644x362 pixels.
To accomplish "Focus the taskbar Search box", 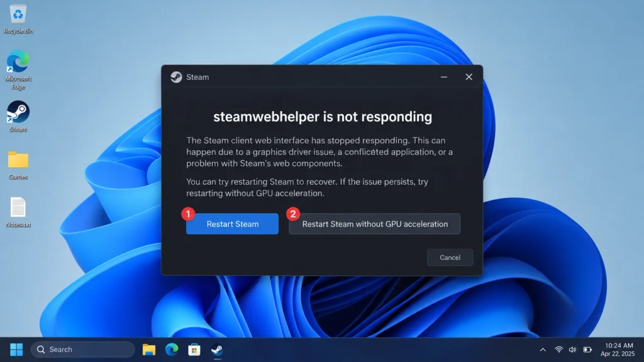I will pyautogui.click(x=83, y=349).
